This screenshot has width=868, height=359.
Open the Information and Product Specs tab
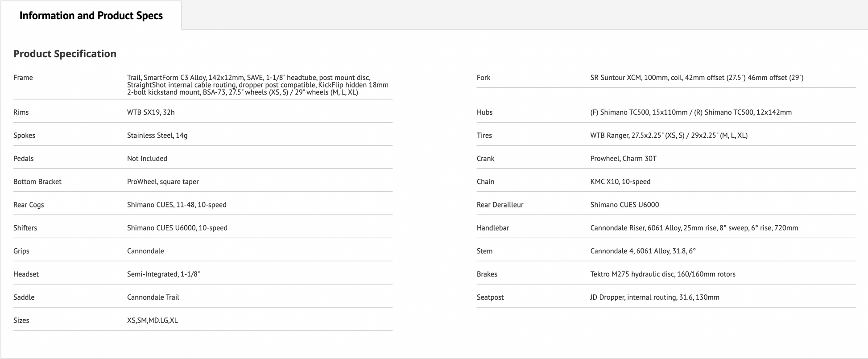[91, 16]
